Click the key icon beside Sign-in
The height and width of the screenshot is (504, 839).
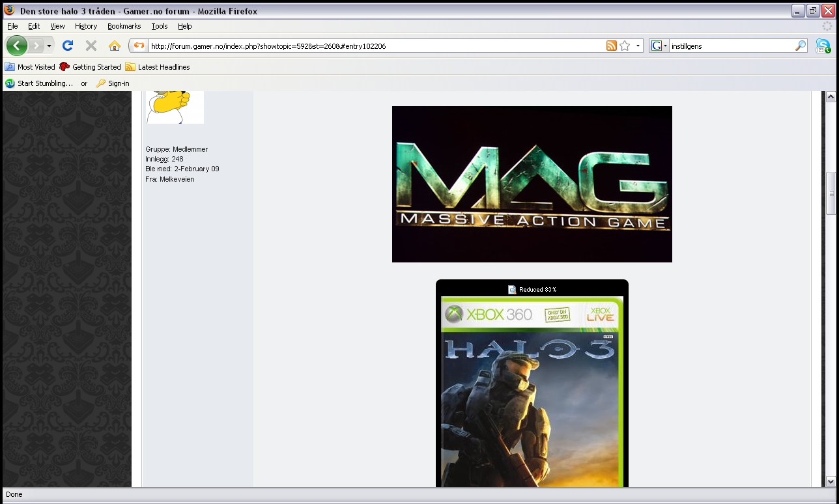click(101, 83)
